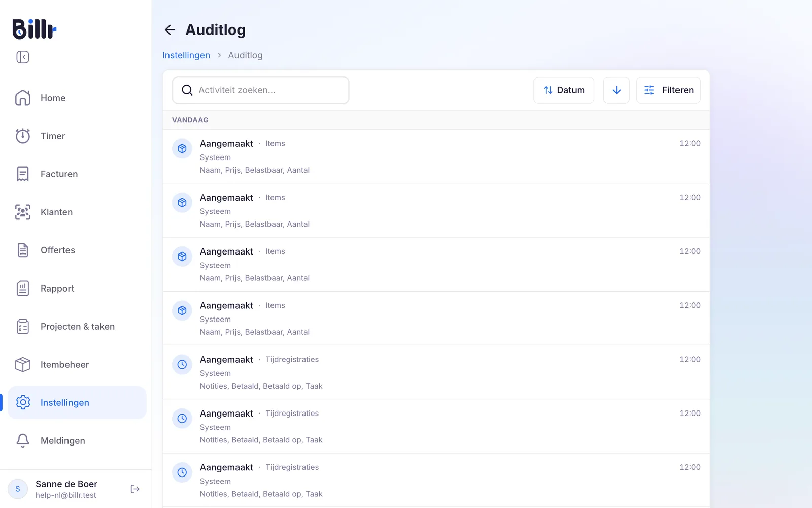Toggle sort direction with the down arrow
Viewport: 812px width, 508px height.
[x=617, y=90]
